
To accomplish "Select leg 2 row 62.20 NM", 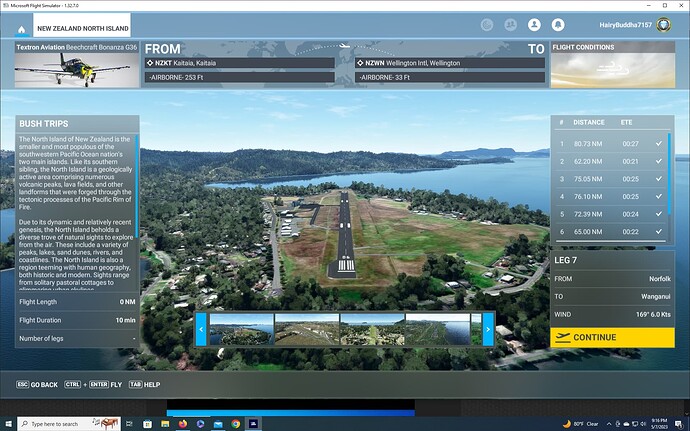I will tap(611, 161).
